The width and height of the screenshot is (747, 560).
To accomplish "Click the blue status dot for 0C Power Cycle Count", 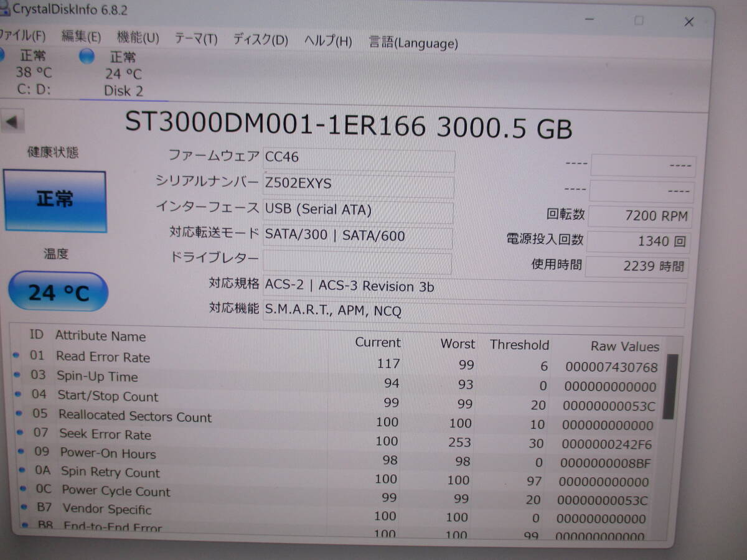I will [23, 488].
